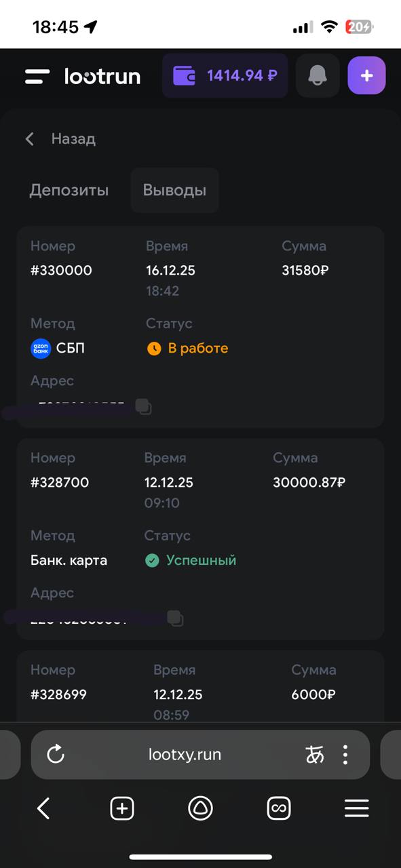401x868 pixels.
Task: Tap the lootxy.run address bar
Action: click(x=185, y=754)
